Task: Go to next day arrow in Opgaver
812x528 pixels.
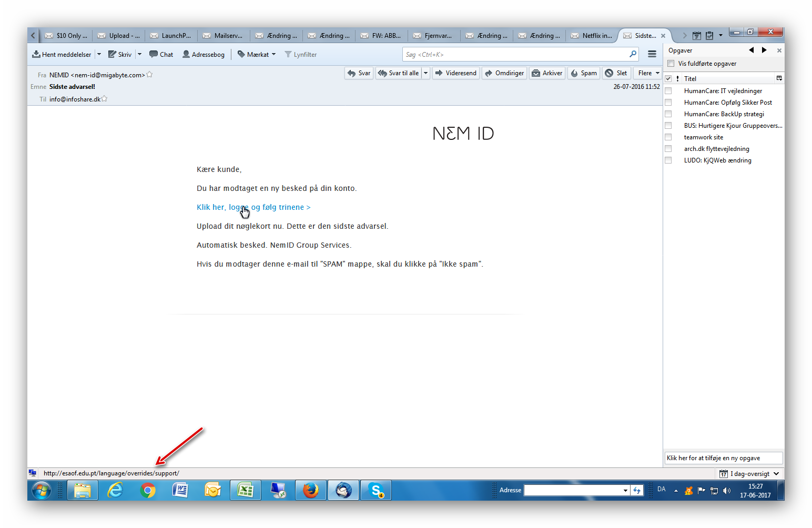Action: tap(764, 50)
